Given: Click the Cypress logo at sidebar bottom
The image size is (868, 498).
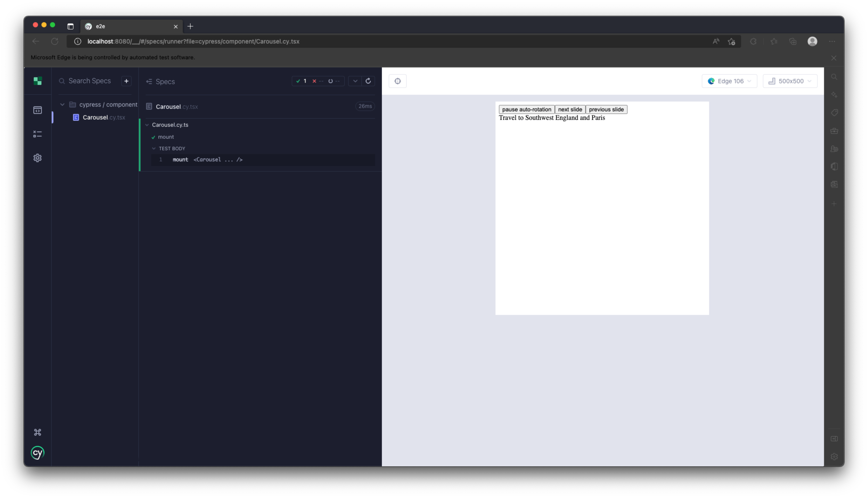Looking at the screenshot, I should (38, 453).
